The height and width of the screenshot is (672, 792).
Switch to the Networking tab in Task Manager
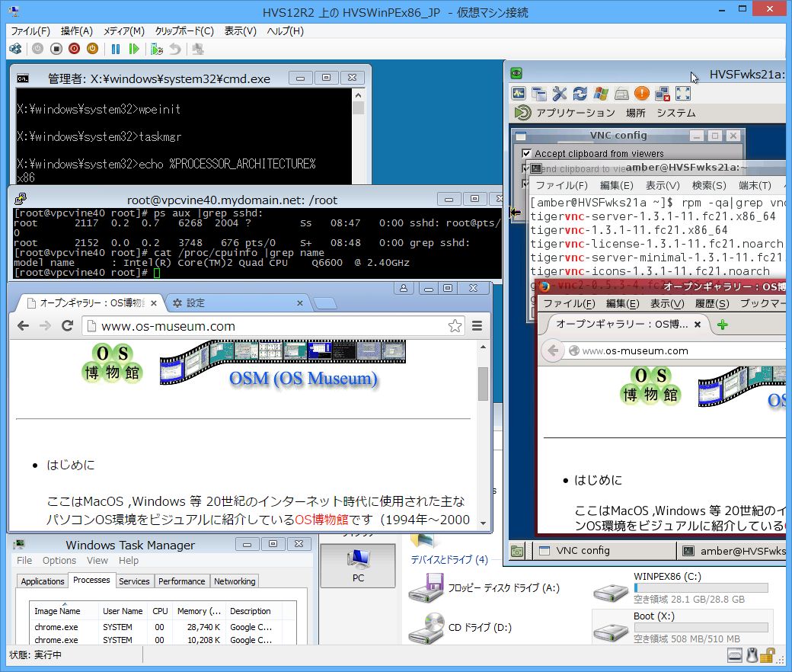(235, 581)
